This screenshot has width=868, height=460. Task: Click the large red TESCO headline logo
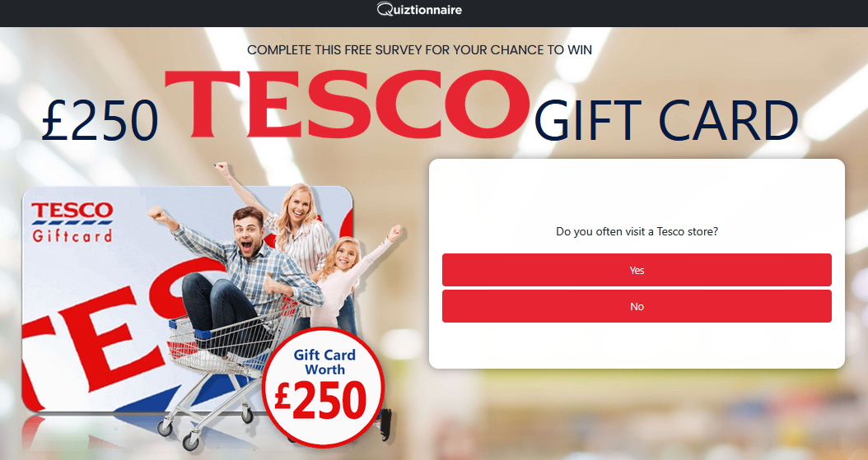(347, 105)
